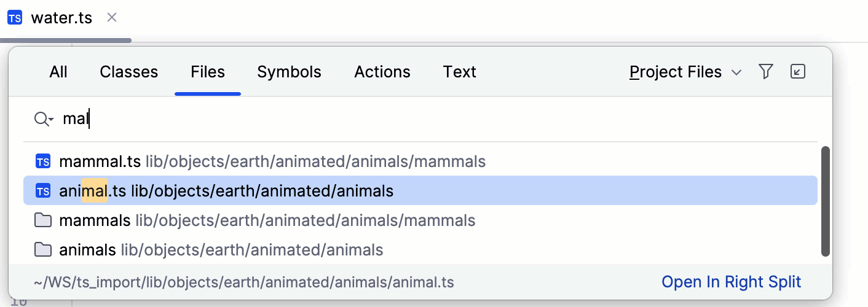Click Open In Right Split link
The width and height of the screenshot is (868, 307).
(x=731, y=282)
